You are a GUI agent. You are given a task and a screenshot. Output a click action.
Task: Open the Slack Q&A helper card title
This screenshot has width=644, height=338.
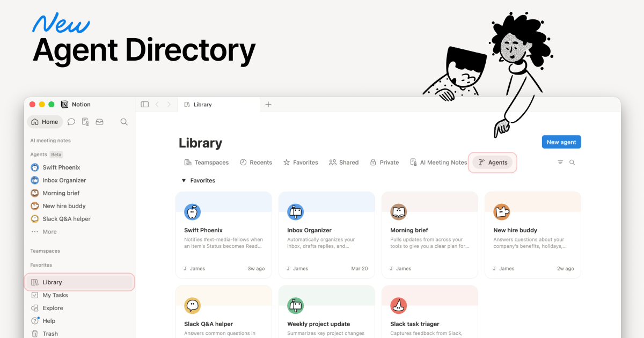[208, 324]
